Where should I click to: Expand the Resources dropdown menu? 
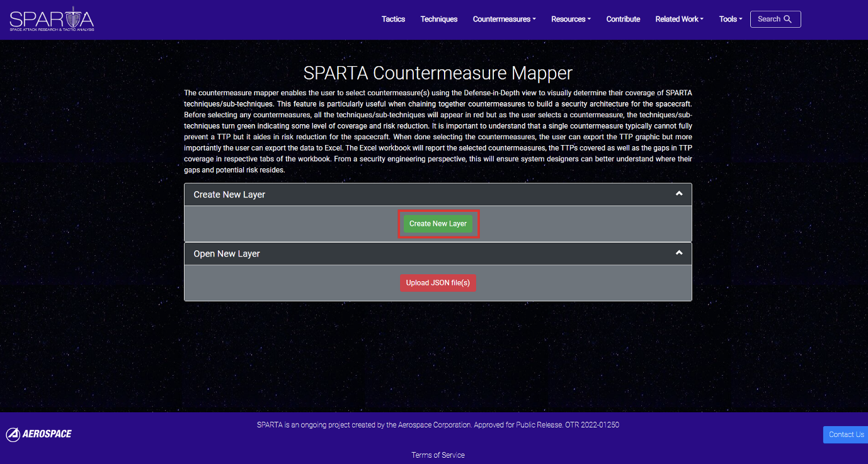click(x=571, y=19)
